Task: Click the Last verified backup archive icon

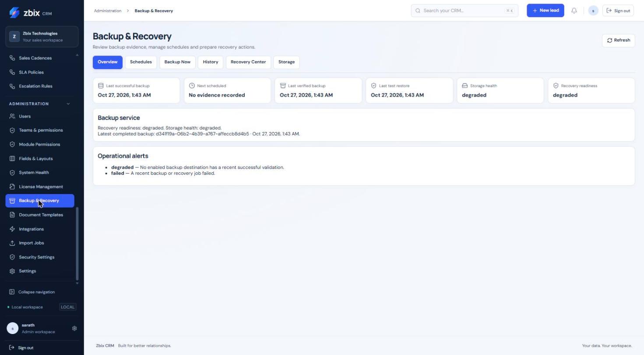Action: [x=283, y=86]
